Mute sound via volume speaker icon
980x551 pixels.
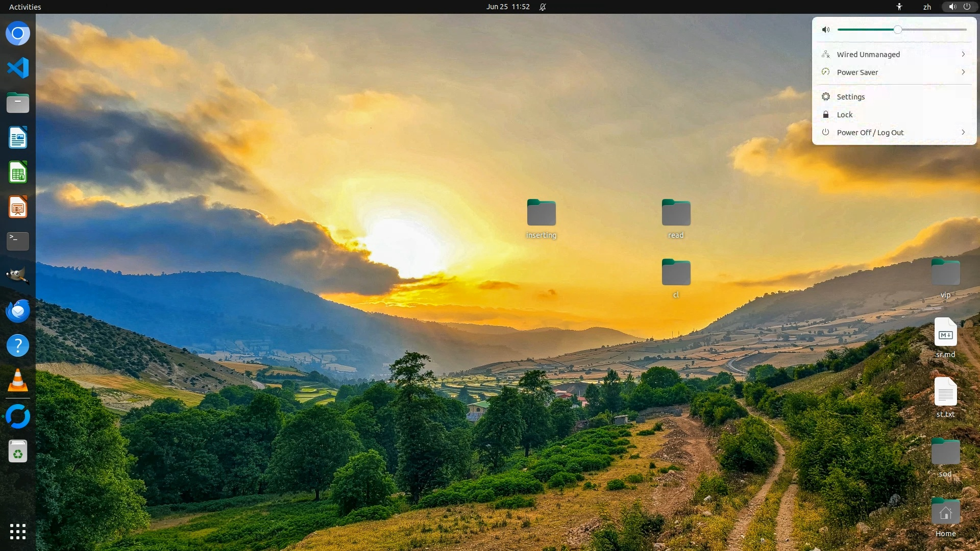coord(825,30)
